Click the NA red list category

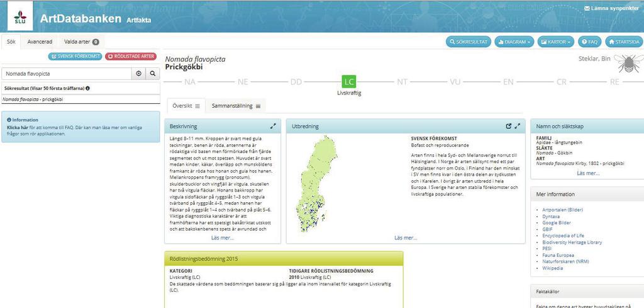click(190, 82)
